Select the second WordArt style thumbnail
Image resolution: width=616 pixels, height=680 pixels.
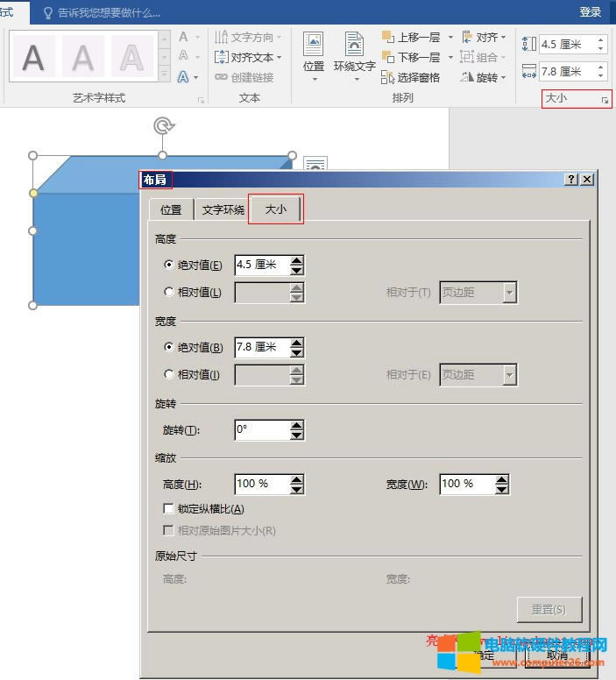point(83,57)
